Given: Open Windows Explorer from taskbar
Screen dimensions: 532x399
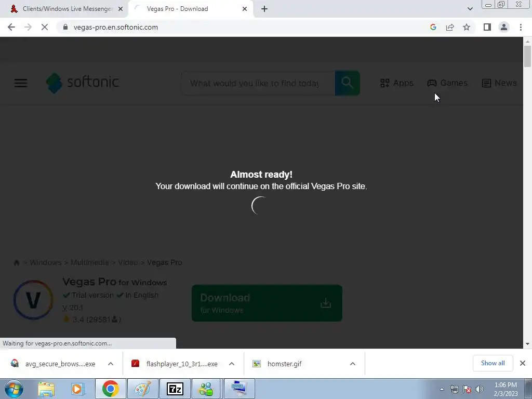Looking at the screenshot, I should [x=46, y=389].
